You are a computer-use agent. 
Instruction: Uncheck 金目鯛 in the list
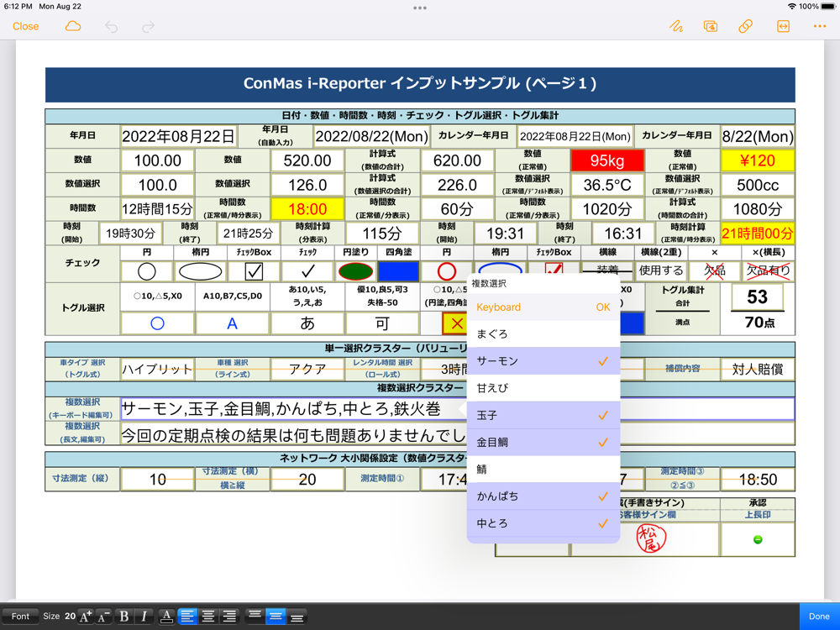tap(543, 442)
